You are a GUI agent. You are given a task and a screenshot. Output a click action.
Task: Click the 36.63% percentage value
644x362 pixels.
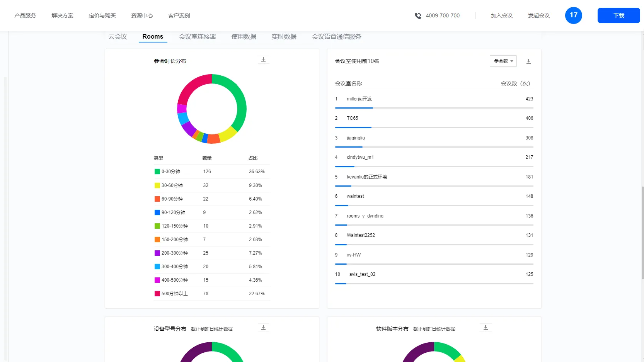257,172
